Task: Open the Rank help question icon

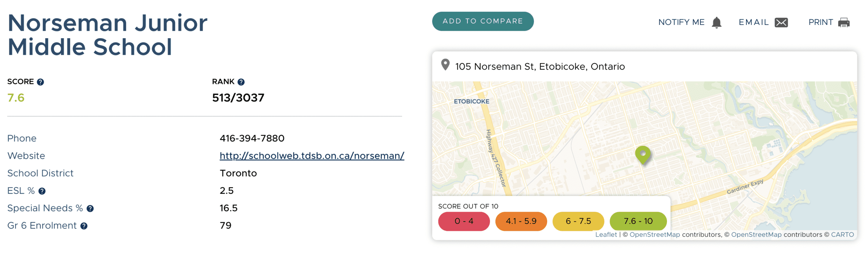Action: (241, 82)
